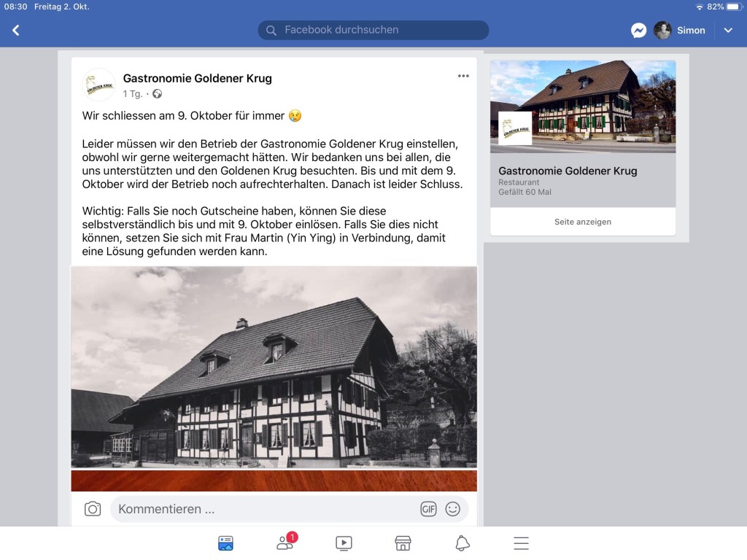
Task: Go to the Watch video tab
Action: click(x=344, y=542)
